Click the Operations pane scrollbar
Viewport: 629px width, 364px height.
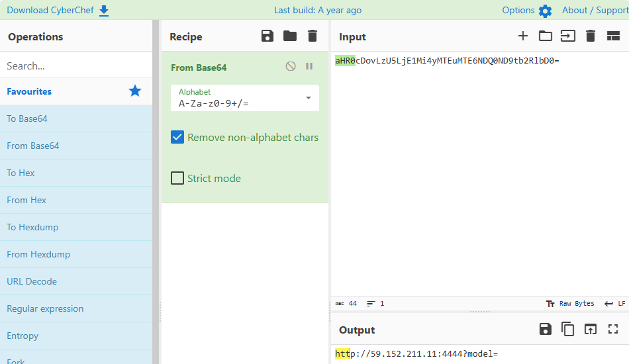[156, 192]
